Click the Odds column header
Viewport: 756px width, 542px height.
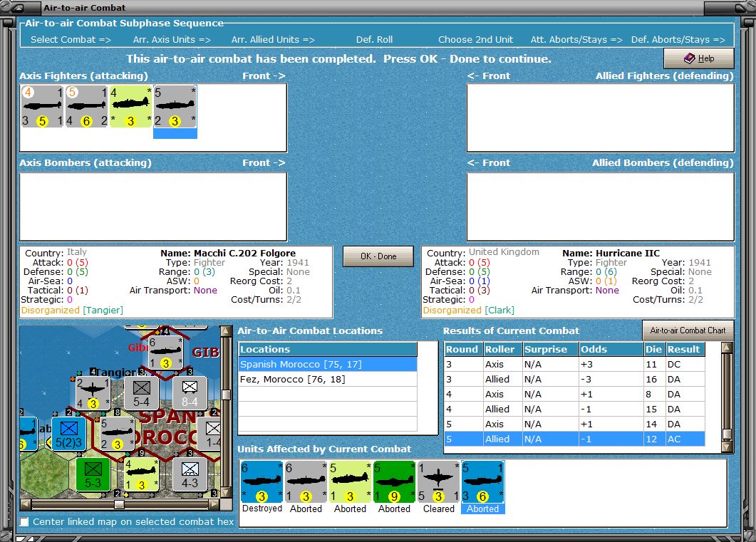[611, 349]
